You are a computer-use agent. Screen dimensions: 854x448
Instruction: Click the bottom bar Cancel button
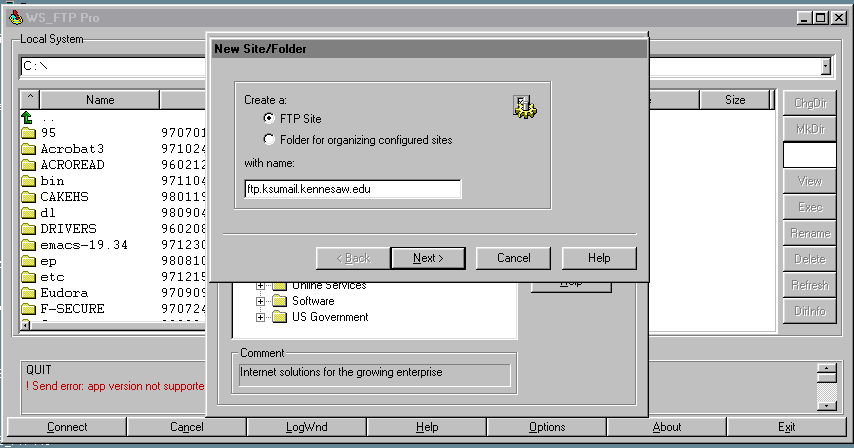click(186, 427)
